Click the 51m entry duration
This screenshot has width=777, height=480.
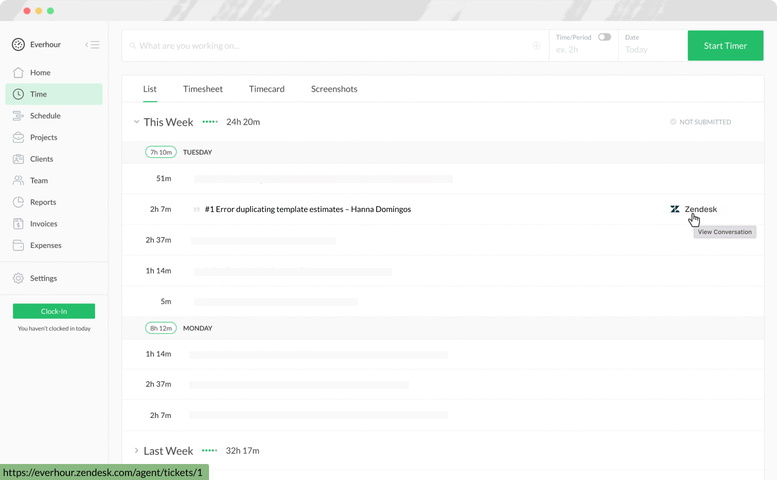[x=164, y=178]
